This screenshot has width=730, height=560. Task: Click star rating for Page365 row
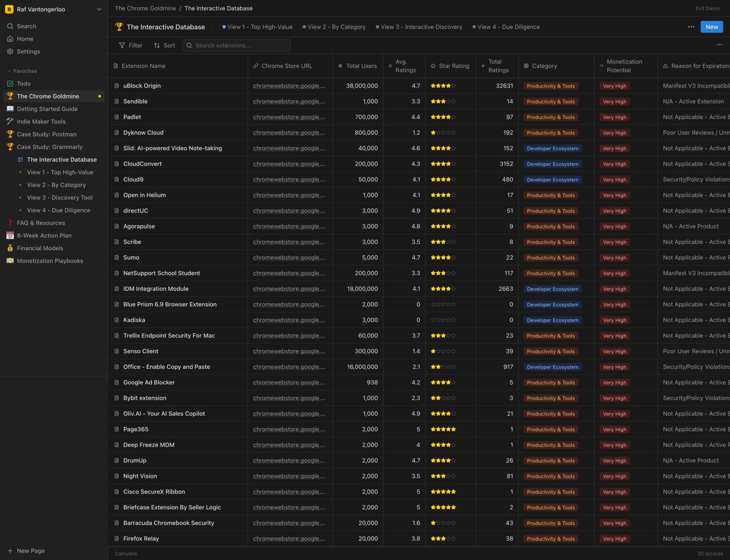pos(443,429)
